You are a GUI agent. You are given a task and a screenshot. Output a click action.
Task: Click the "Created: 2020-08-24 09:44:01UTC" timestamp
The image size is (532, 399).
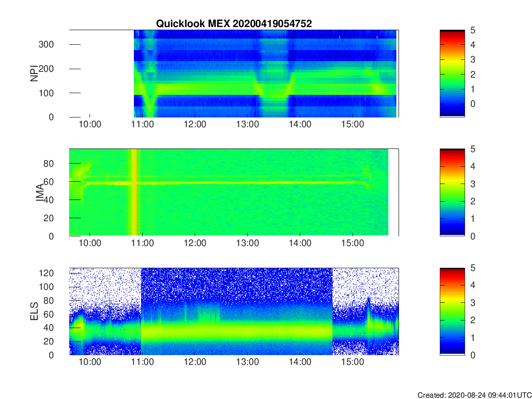click(x=474, y=395)
